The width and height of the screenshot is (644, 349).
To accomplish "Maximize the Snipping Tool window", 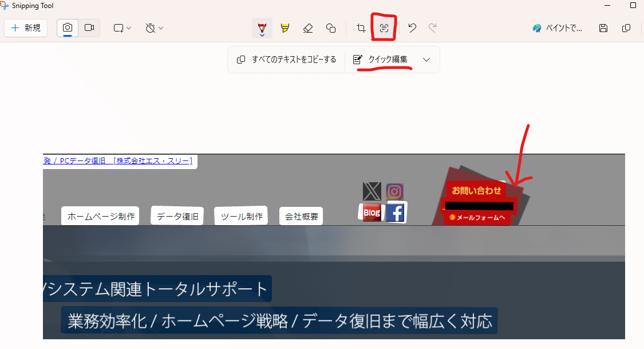I will [633, 5].
